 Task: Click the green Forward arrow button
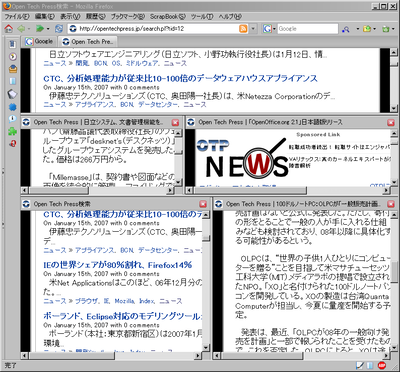[40, 29]
